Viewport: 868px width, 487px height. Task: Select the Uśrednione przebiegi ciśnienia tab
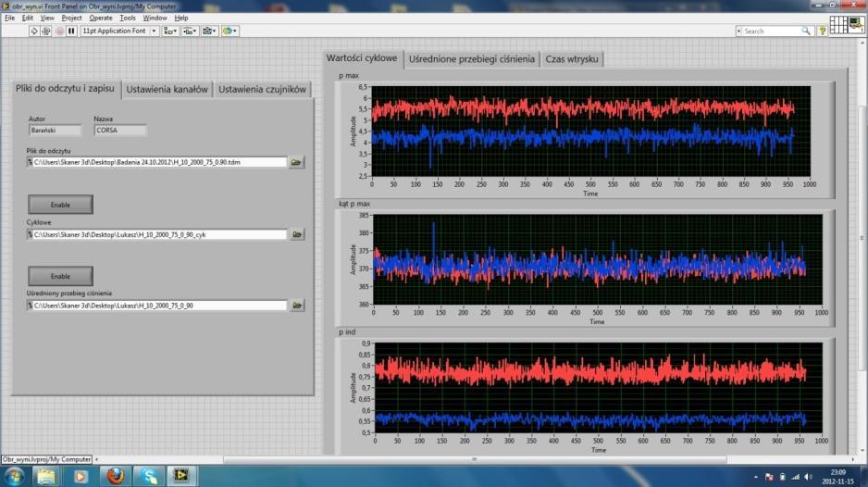pos(472,58)
